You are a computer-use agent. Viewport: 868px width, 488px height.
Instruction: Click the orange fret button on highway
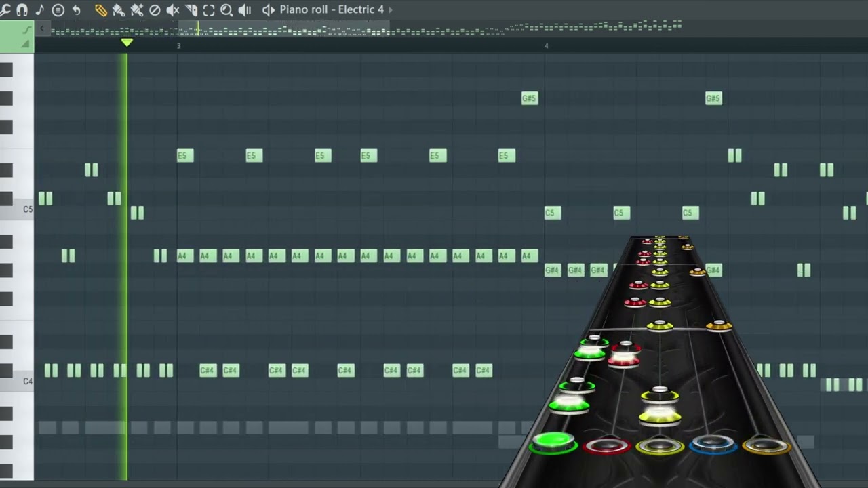point(766,445)
